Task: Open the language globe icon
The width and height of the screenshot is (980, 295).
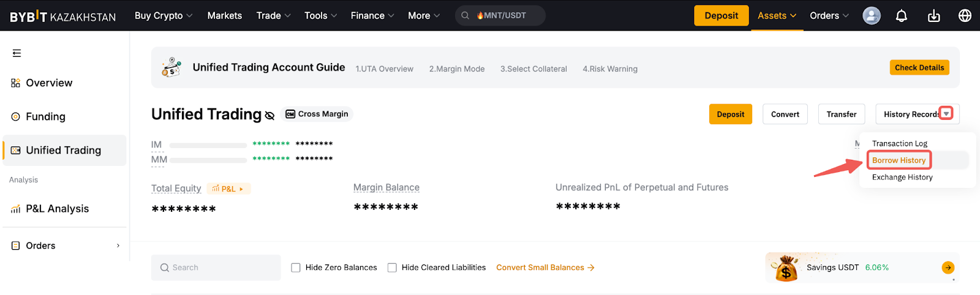Action: pos(965,16)
